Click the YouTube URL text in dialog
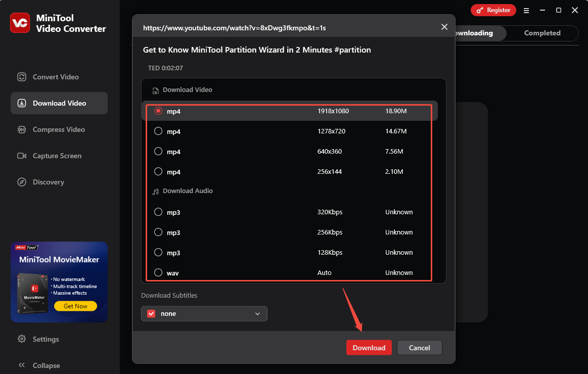The width and height of the screenshot is (588, 374). [x=235, y=28]
